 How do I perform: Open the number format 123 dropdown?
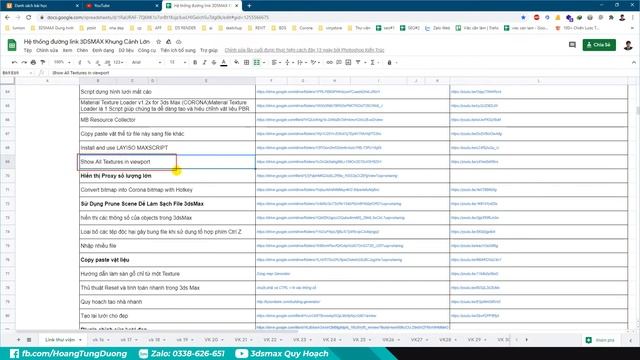119,62
